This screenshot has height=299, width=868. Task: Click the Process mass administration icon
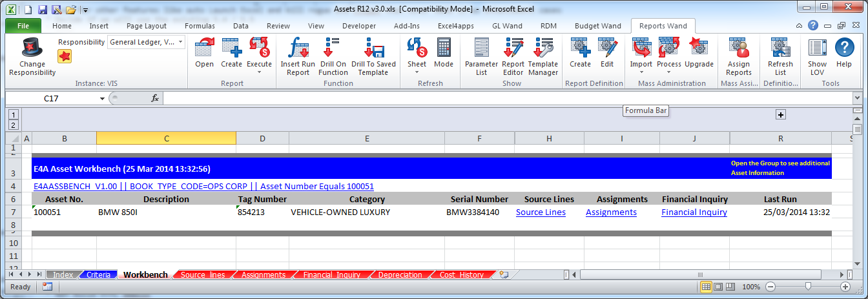[x=668, y=48]
